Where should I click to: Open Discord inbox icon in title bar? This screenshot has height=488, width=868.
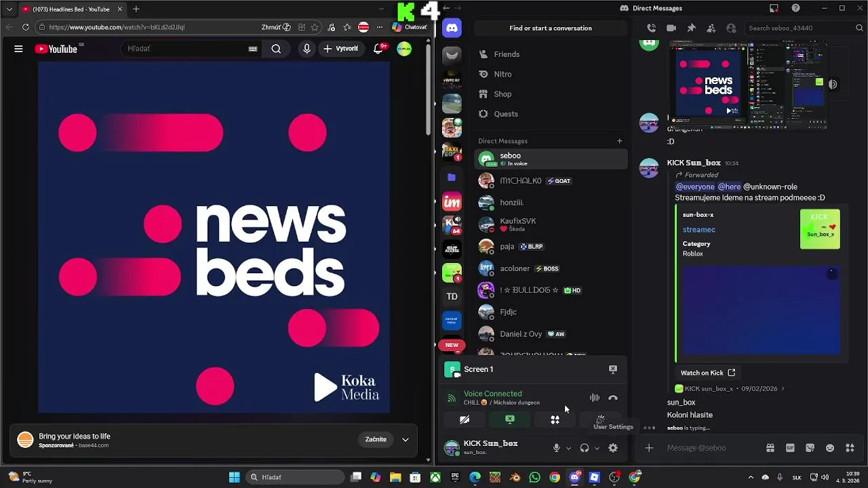click(x=774, y=8)
